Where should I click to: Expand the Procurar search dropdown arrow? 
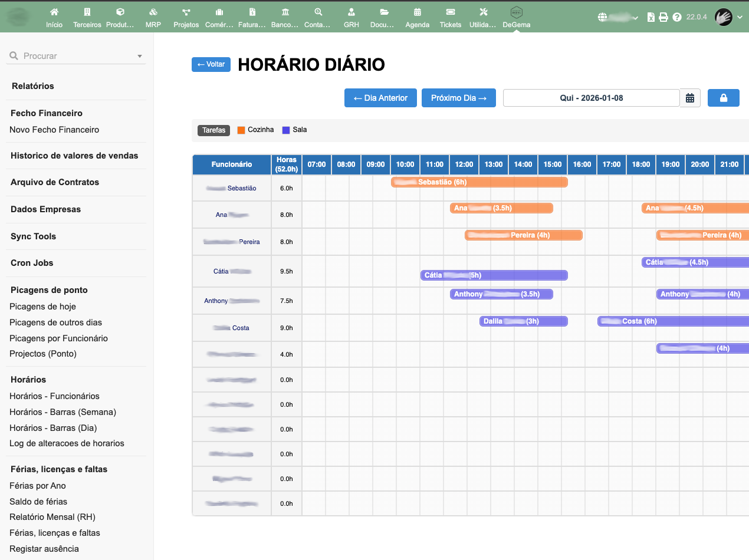140,57
